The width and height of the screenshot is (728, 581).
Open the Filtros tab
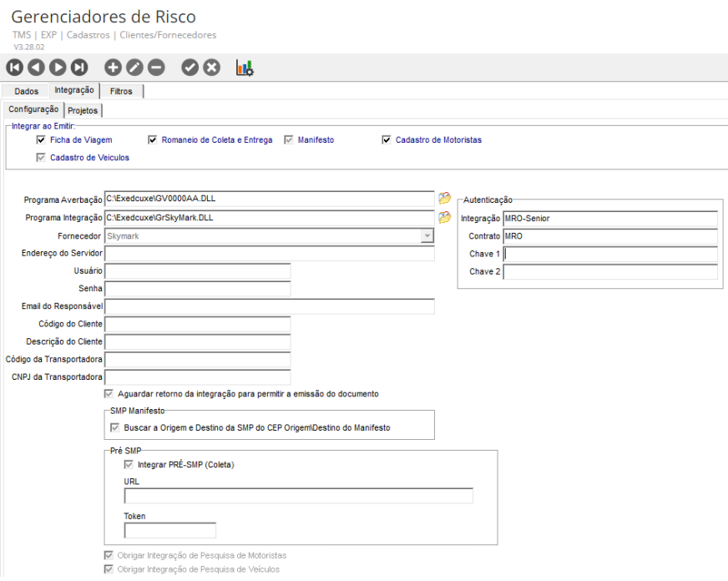coord(121,91)
